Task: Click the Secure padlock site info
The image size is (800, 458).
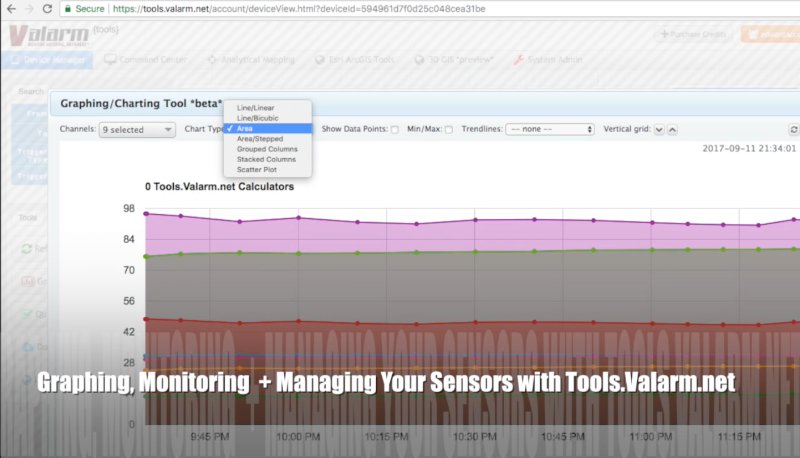Action: [x=85, y=9]
